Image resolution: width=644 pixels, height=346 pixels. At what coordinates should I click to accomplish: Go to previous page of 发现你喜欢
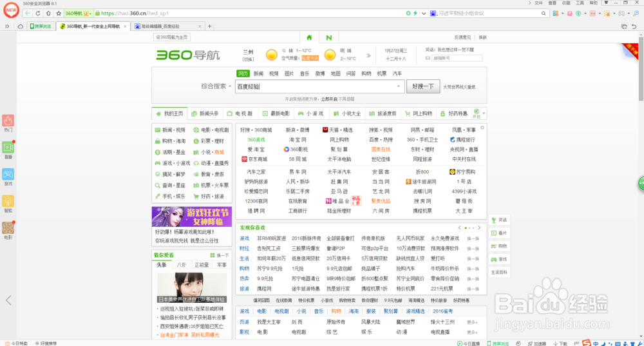click(460, 227)
